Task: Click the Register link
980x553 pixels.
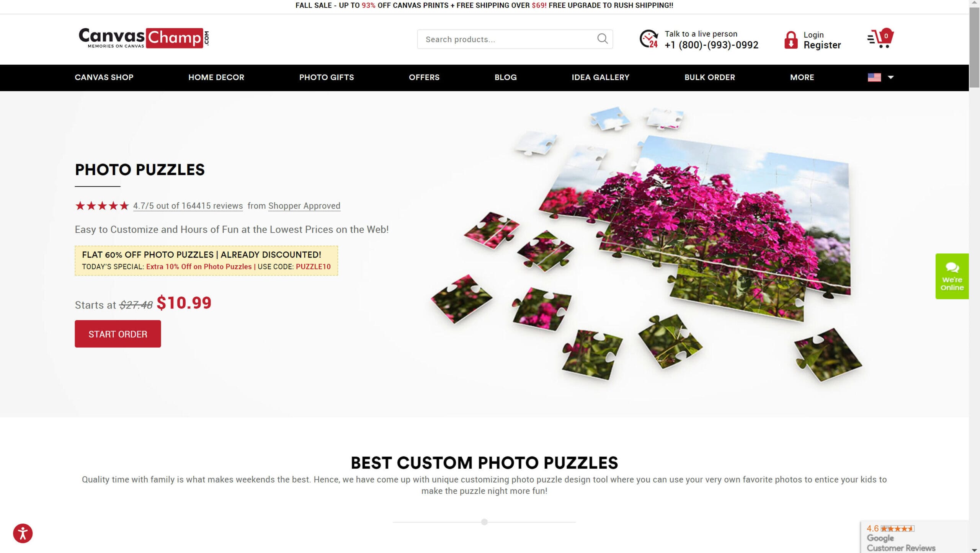Action: pyautogui.click(x=822, y=45)
